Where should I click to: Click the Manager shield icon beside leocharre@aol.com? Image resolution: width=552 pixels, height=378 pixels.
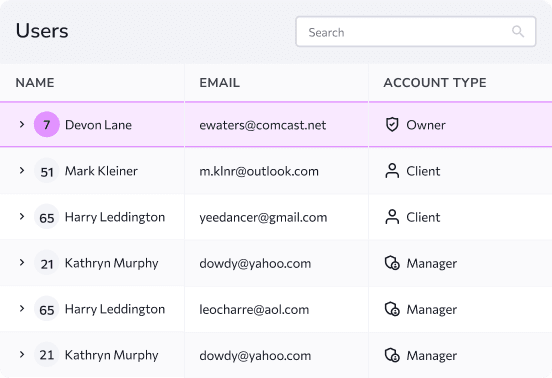point(392,309)
